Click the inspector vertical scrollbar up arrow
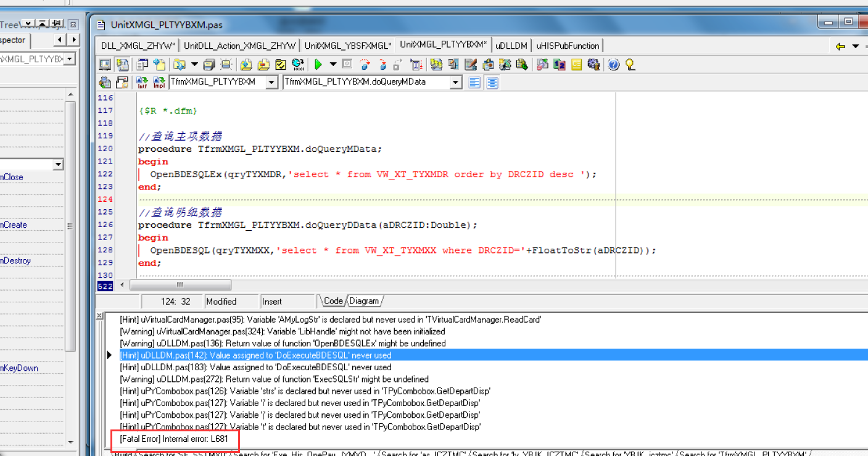The image size is (868, 456). [71, 94]
